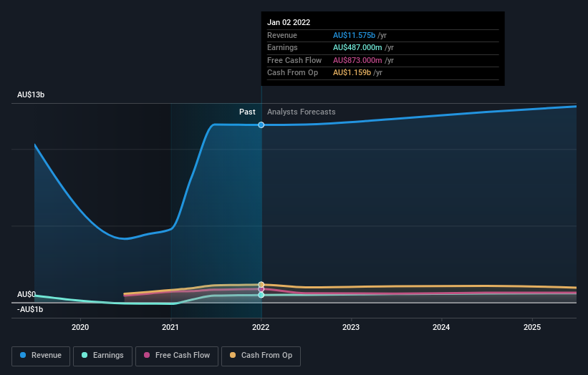Viewport: 588px width, 375px height.
Task: Click the pink Free Cash Flow data point
Action: (x=261, y=289)
